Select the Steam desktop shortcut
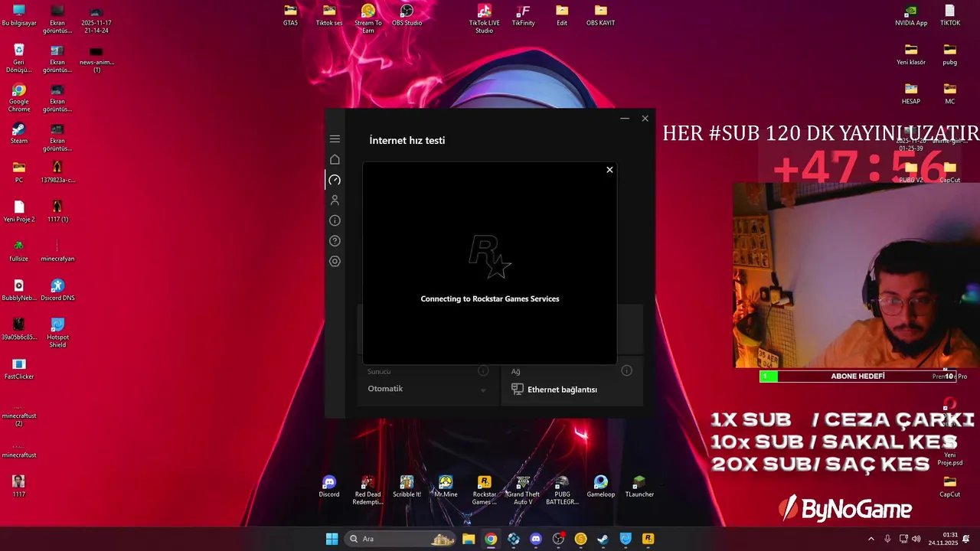This screenshot has width=980, height=551. 19,133
